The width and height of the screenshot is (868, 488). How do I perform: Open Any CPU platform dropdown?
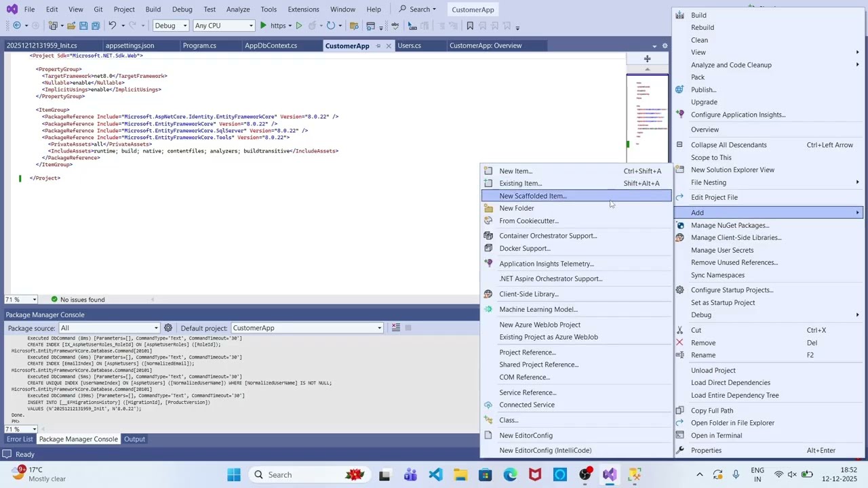tap(224, 26)
